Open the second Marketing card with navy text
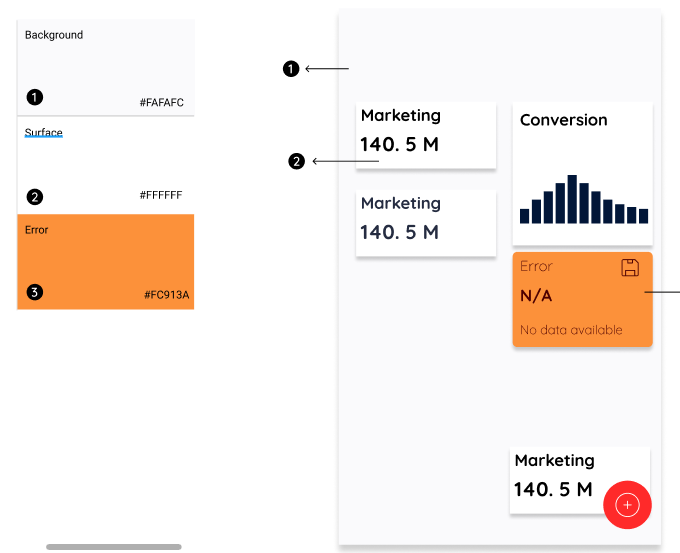The width and height of the screenshot is (680, 553). coord(426,223)
